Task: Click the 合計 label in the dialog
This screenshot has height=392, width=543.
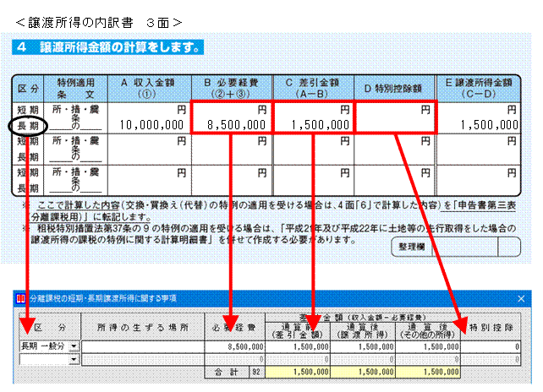Action: click(x=227, y=372)
